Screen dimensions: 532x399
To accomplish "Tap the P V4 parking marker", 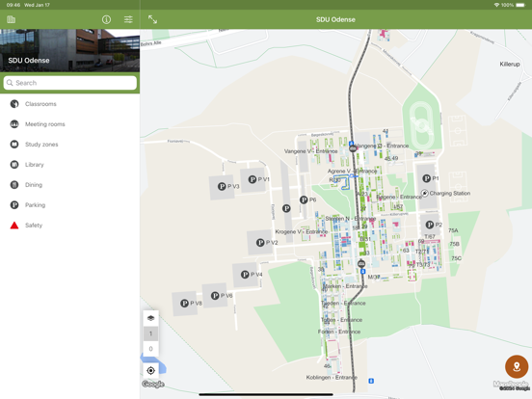I will [245, 275].
